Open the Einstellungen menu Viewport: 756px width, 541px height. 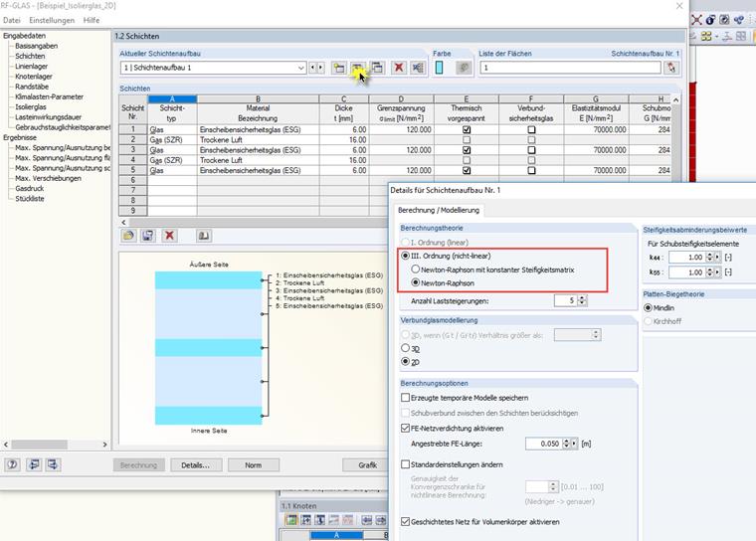click(52, 20)
